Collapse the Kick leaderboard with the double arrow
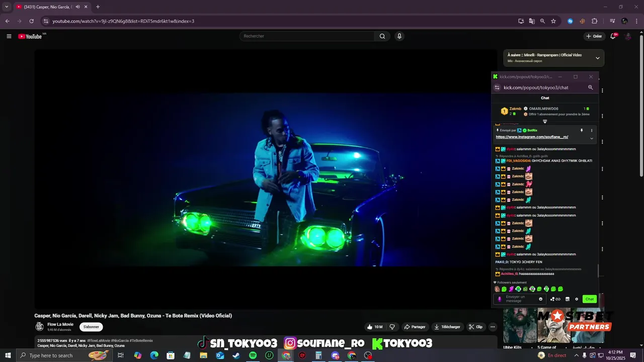The image size is (644, 362). [545, 121]
